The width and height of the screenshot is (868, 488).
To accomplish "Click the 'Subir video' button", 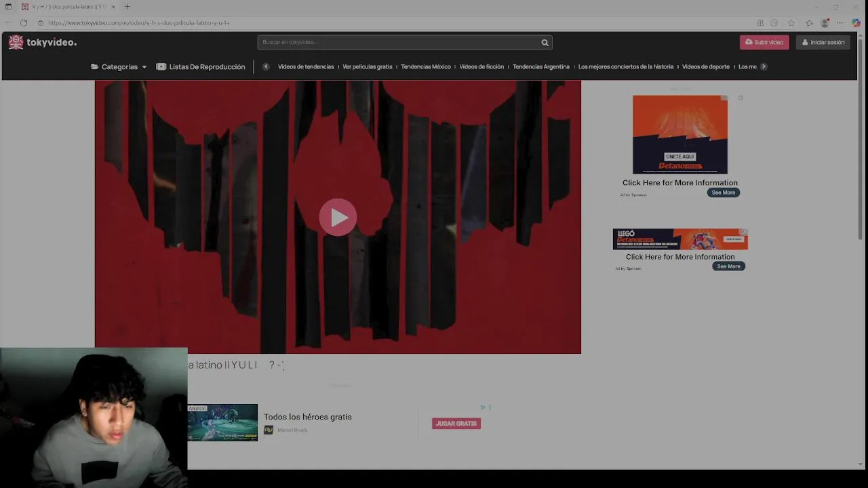I will pos(764,42).
